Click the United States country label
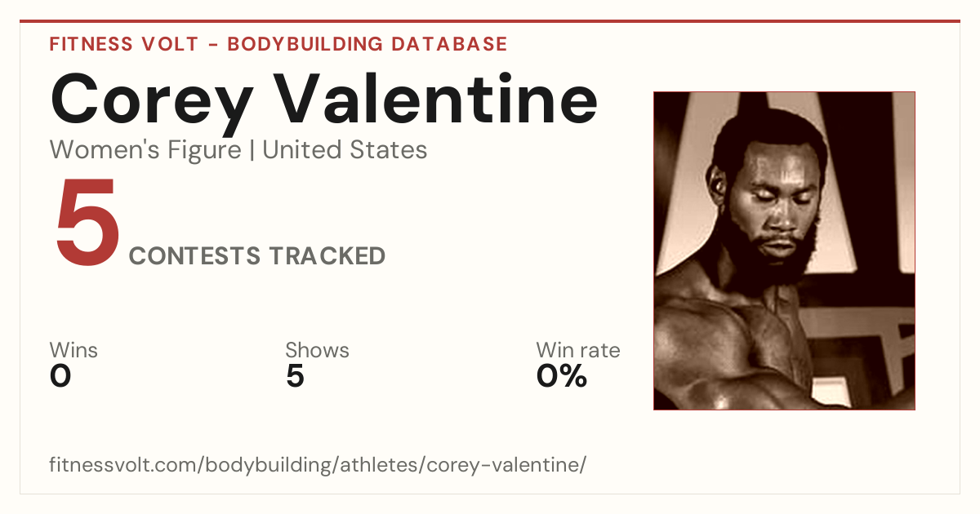 (345, 150)
